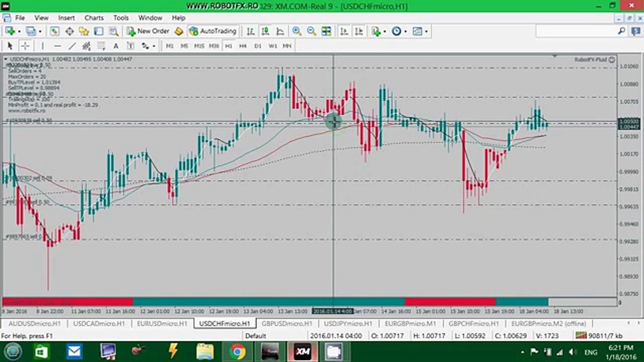Switch timeframe to MN
Image resolution: width=644 pixels, height=362 pixels.
pos(287,46)
